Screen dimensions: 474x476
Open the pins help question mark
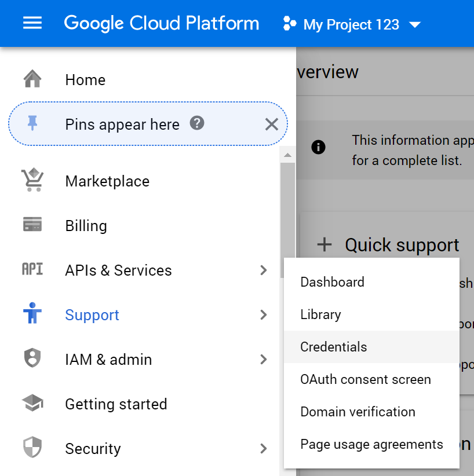point(197,123)
